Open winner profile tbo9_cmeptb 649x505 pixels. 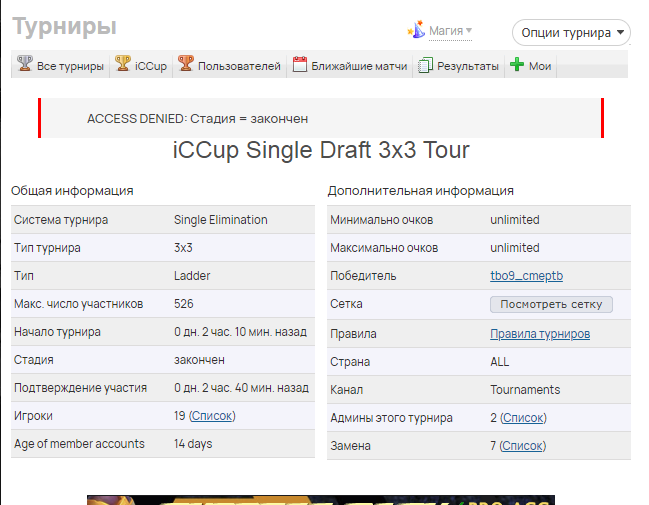pyautogui.click(x=526, y=276)
